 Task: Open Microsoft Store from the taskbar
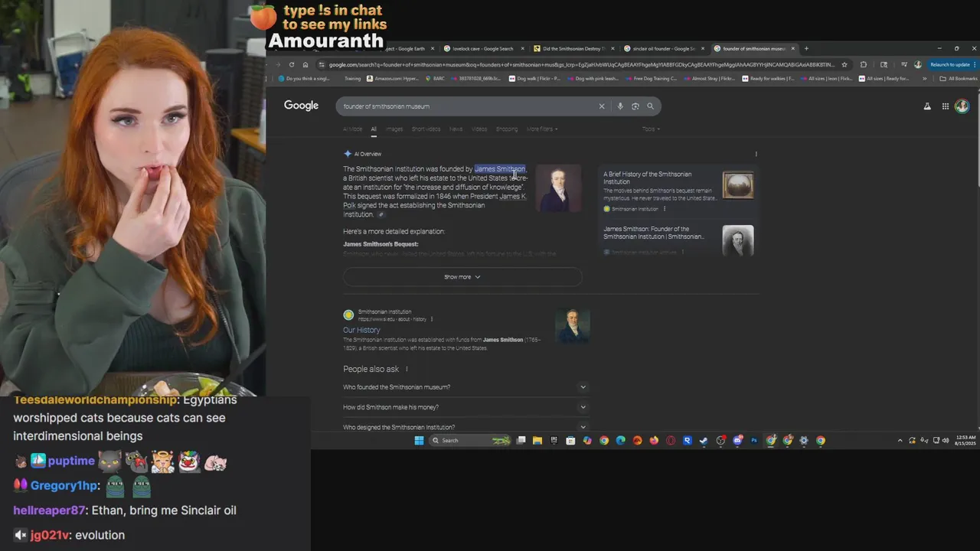click(570, 440)
